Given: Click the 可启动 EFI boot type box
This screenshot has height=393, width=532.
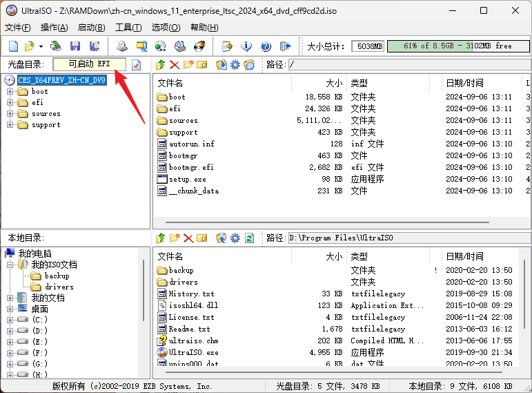Looking at the screenshot, I should (89, 64).
